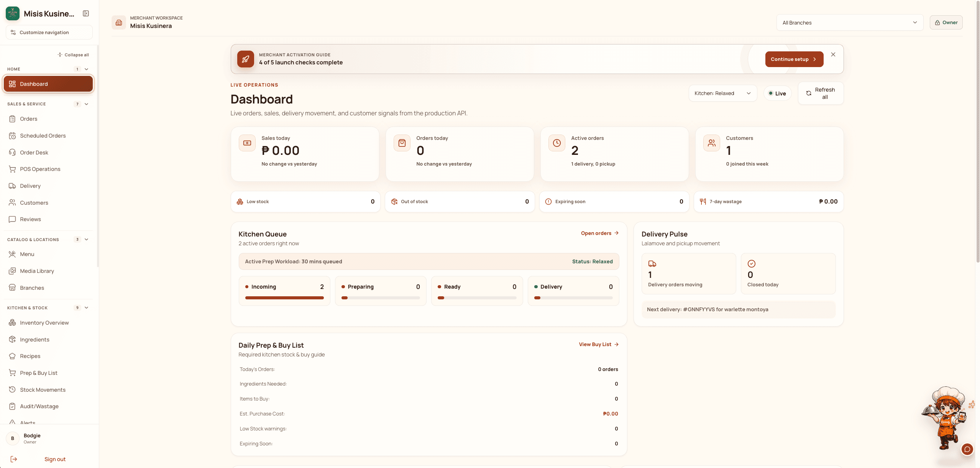
Task: Dismiss the merchant activation guide banner
Action: [x=833, y=54]
